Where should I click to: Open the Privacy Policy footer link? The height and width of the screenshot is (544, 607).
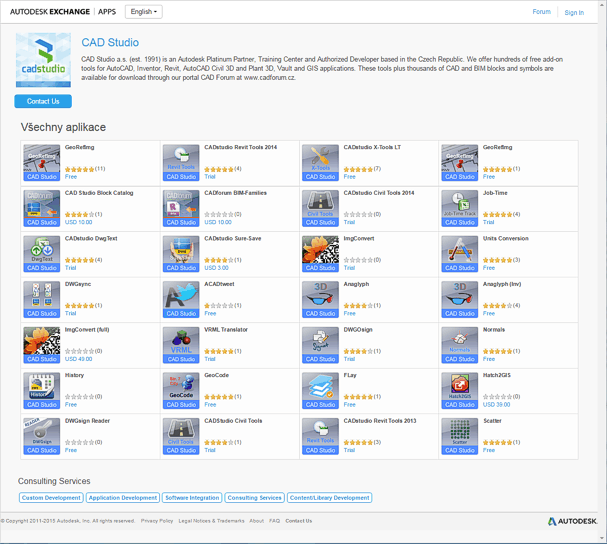pyautogui.click(x=157, y=521)
